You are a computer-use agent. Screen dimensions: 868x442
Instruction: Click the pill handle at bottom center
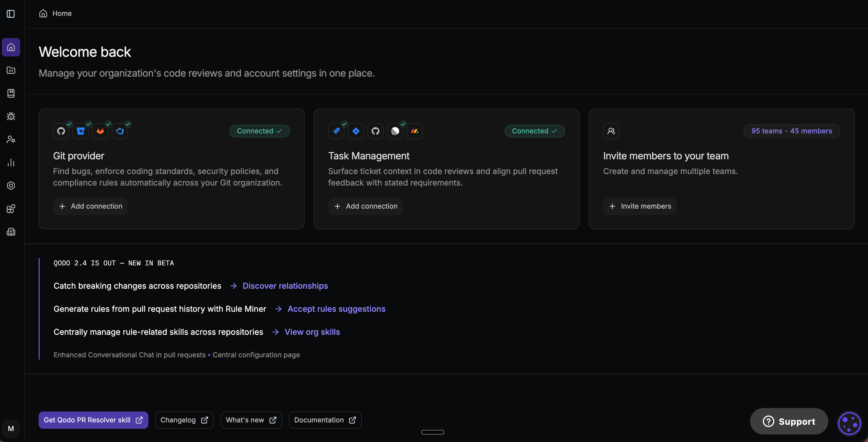(x=433, y=432)
